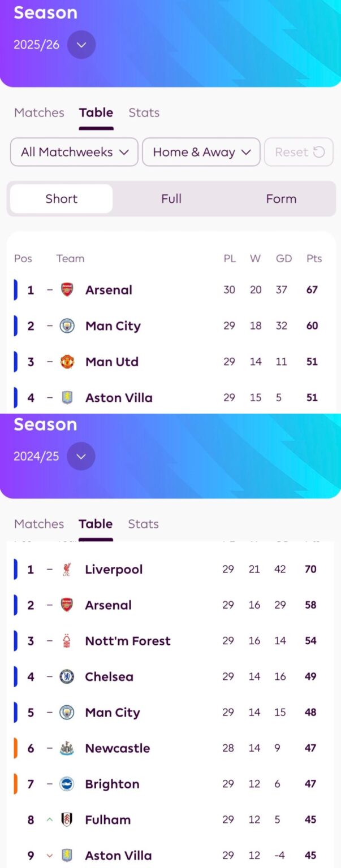The image size is (341, 868).
Task: Expand the 2025/26 season selector
Action: pyautogui.click(x=81, y=45)
